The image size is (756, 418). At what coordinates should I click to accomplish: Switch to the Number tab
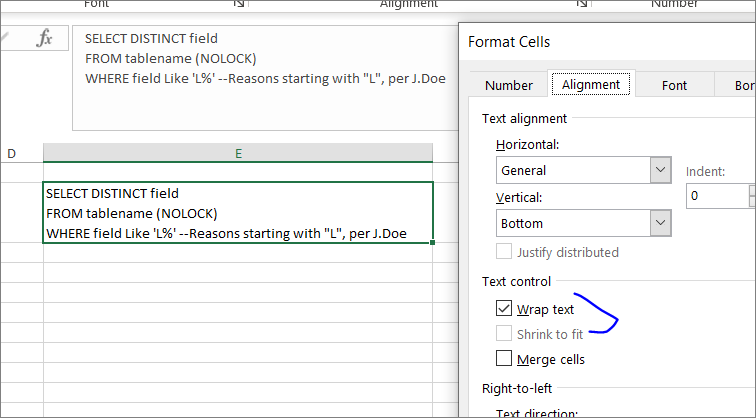[508, 86]
